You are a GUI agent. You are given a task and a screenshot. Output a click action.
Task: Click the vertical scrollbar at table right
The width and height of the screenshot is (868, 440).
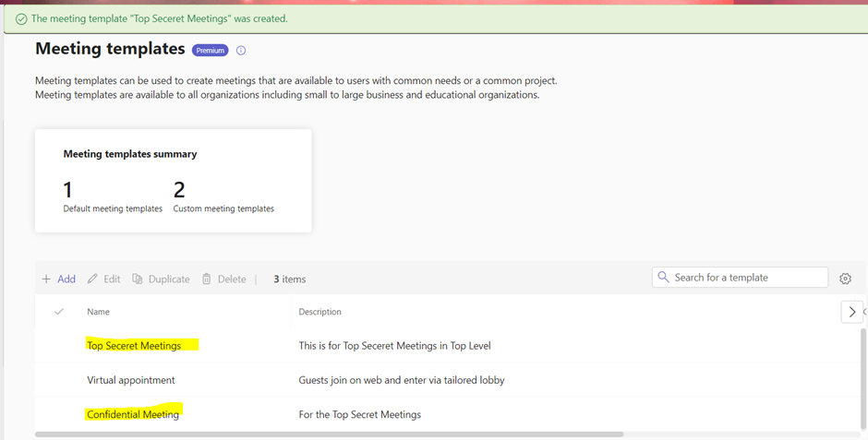coord(863,369)
